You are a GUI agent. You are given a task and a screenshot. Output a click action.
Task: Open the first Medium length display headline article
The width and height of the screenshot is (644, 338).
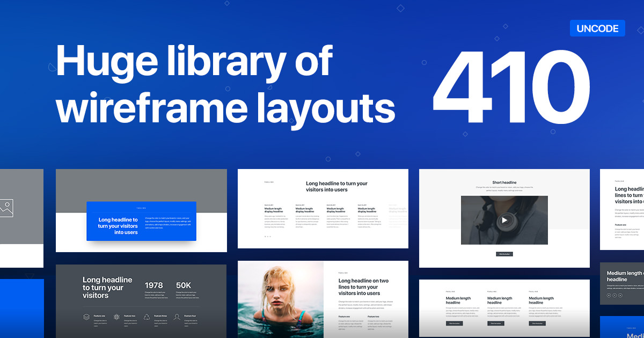pos(273,210)
